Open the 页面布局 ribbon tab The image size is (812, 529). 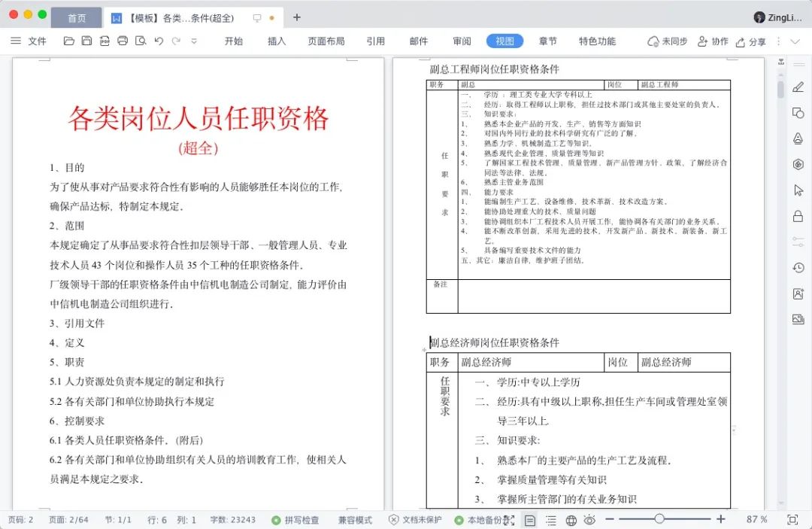326,41
